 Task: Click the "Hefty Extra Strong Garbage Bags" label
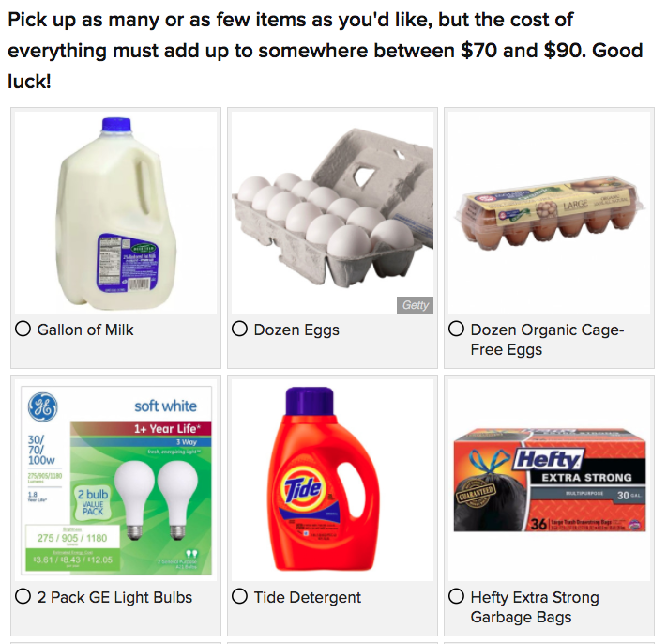coord(535,607)
